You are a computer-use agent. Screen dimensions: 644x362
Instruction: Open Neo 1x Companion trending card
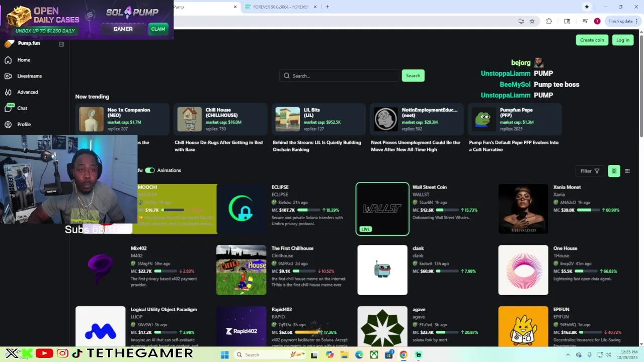click(122, 119)
